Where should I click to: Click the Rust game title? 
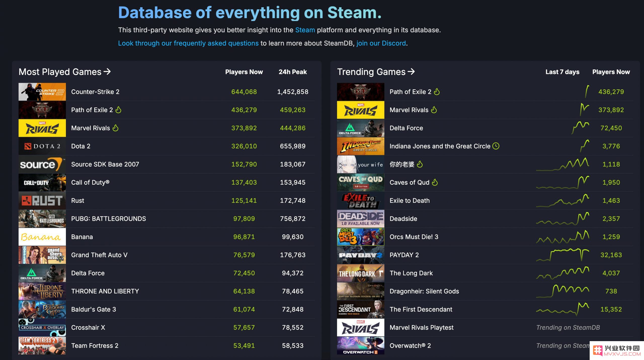(78, 201)
